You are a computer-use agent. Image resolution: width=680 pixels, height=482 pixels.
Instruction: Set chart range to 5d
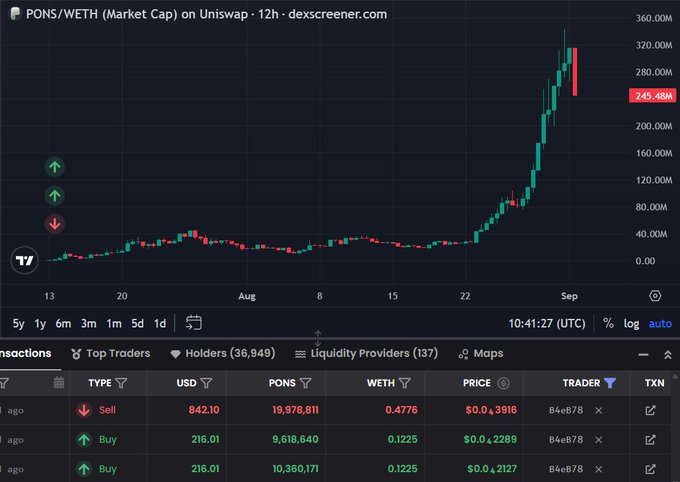[x=137, y=324]
